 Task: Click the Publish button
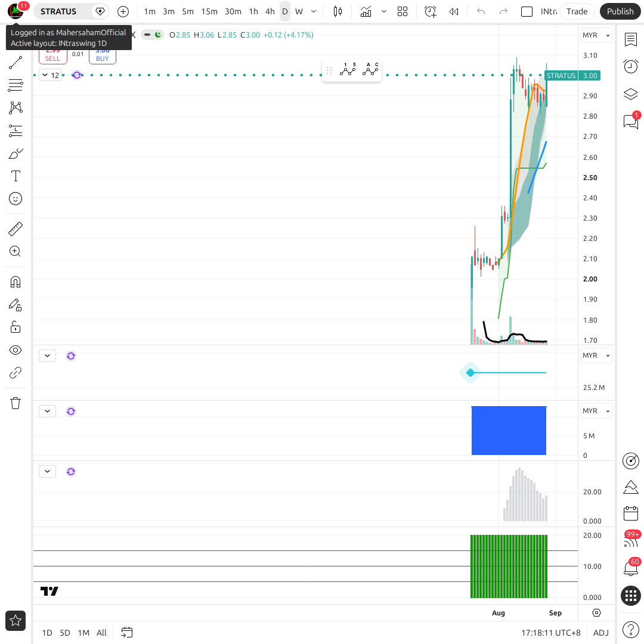coord(620,11)
